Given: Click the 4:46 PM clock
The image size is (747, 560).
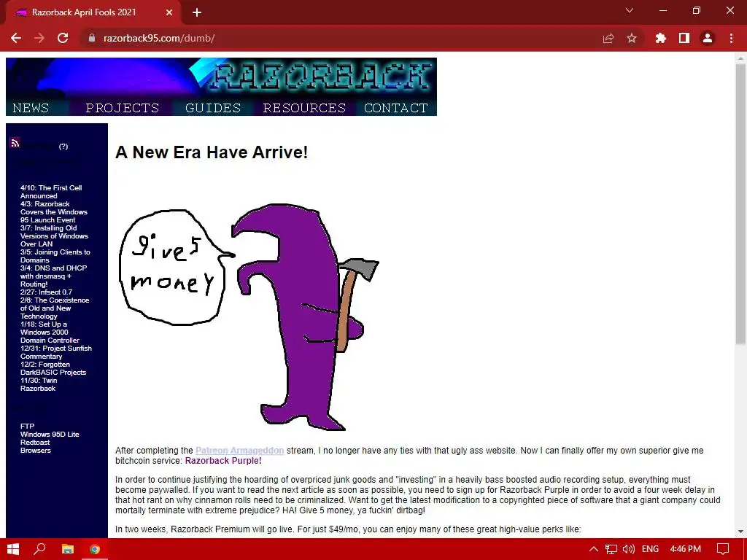Looking at the screenshot, I should click(x=686, y=549).
